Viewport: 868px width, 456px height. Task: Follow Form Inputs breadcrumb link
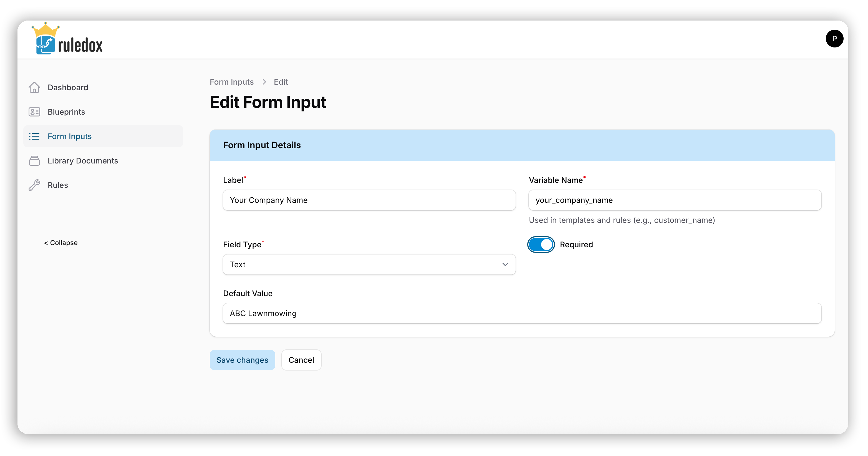pyautogui.click(x=231, y=82)
